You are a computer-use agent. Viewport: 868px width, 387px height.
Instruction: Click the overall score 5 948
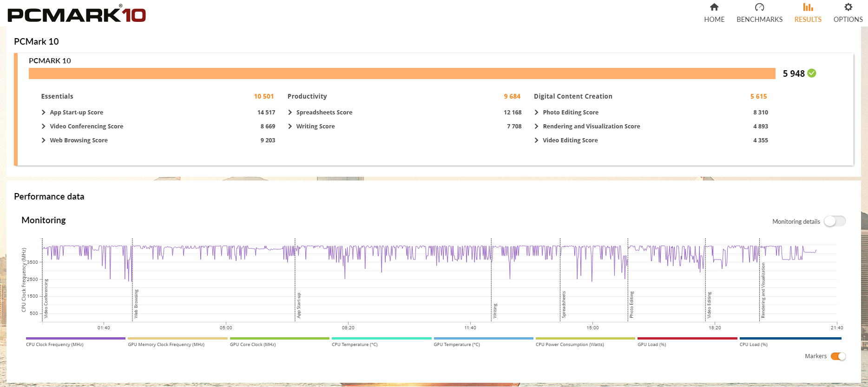point(794,73)
